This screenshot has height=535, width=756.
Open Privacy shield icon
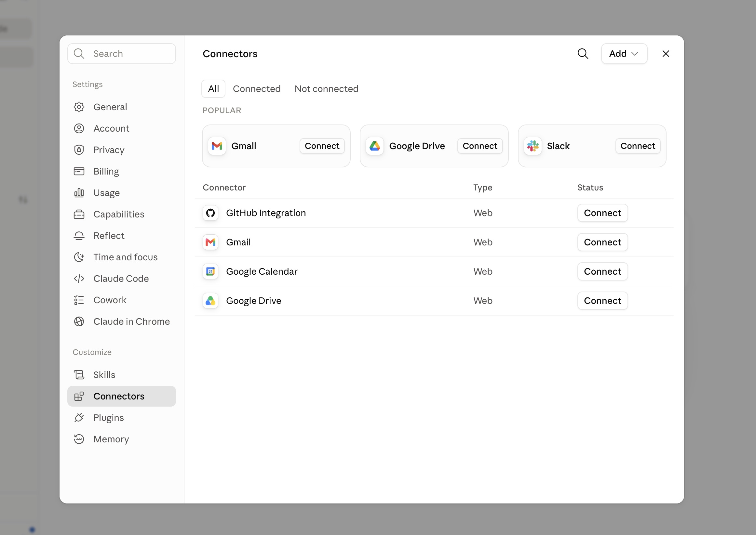pos(79,150)
